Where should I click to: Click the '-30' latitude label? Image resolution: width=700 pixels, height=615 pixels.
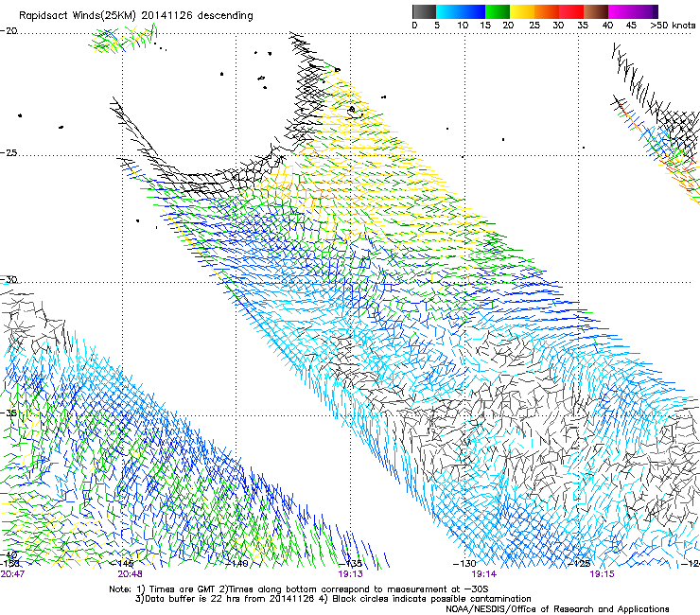(9, 279)
